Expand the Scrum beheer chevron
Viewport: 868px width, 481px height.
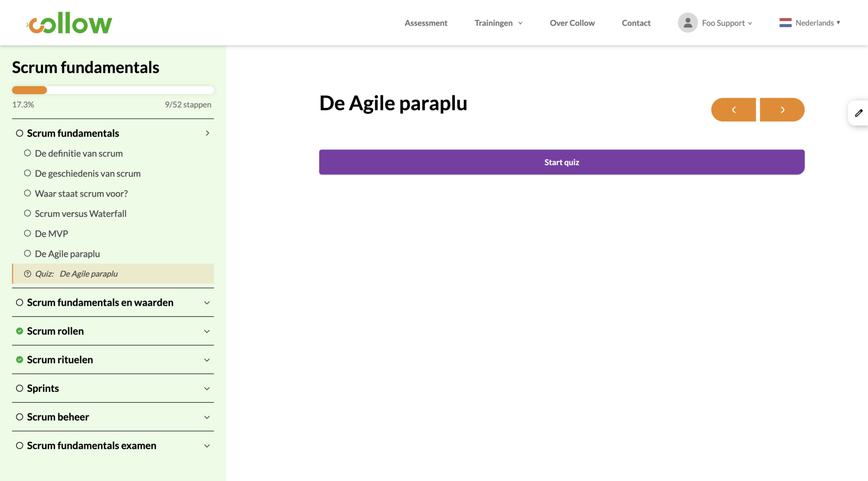pyautogui.click(x=207, y=417)
